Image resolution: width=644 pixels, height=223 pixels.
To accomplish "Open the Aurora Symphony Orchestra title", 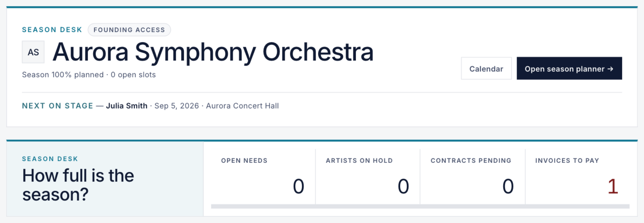I will point(213,52).
